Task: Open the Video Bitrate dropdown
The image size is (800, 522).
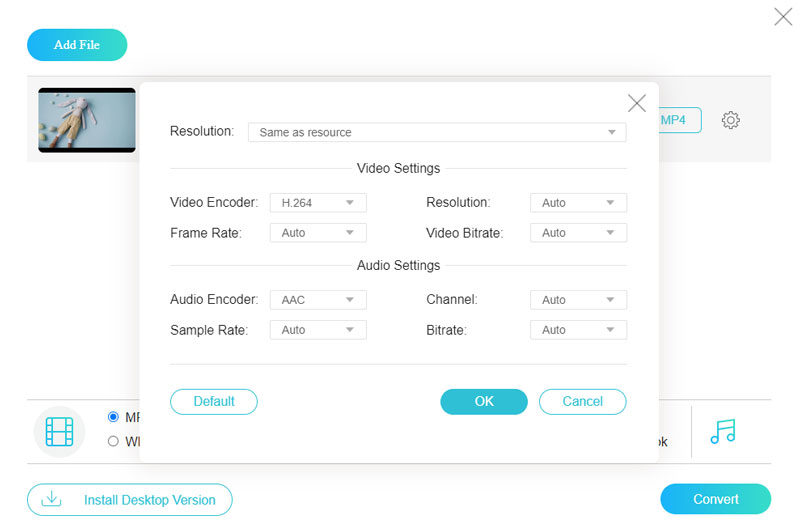Action: click(578, 233)
